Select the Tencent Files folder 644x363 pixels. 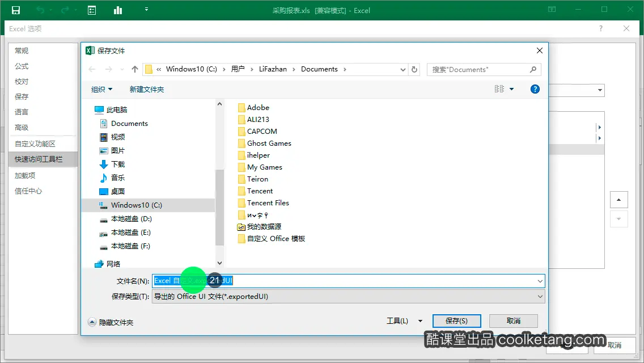coord(263,202)
